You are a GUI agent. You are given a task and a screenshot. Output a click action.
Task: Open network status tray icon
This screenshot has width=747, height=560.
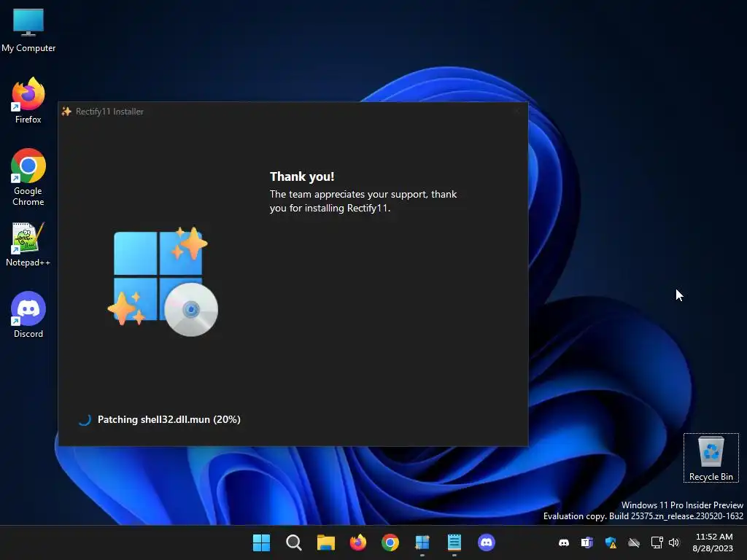click(657, 542)
